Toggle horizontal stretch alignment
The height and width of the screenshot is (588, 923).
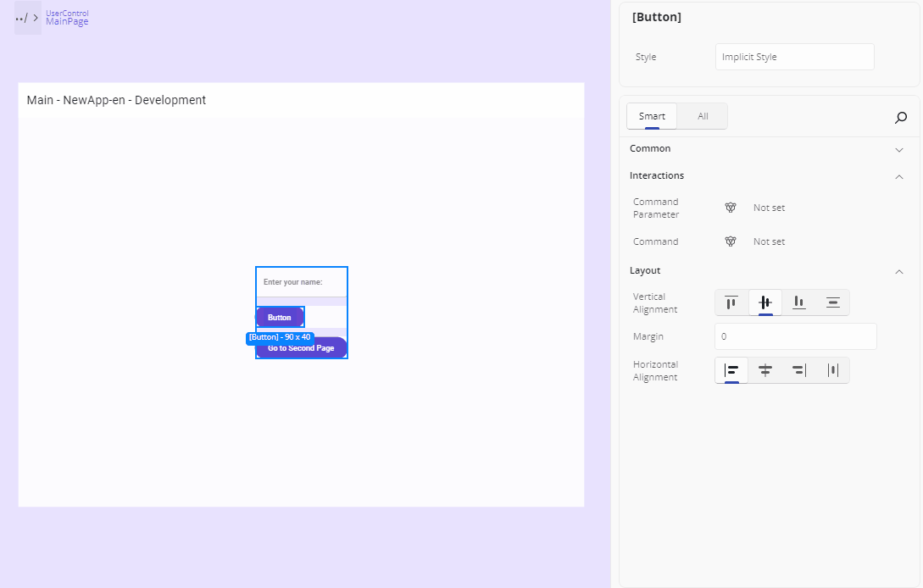[x=832, y=369]
